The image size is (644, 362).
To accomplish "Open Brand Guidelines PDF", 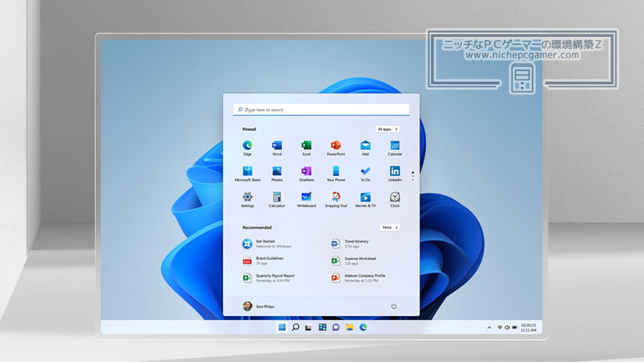I will pyautogui.click(x=263, y=260).
